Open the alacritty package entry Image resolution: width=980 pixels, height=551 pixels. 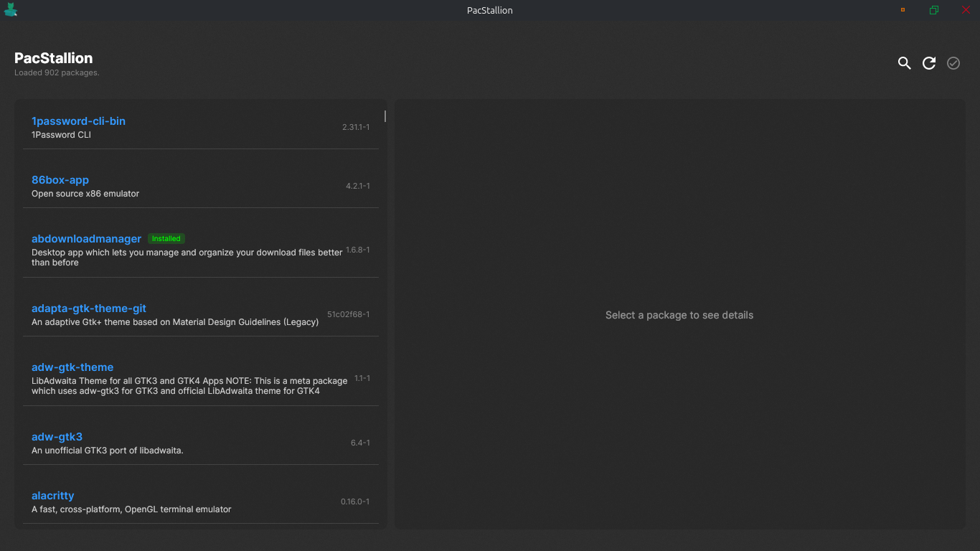(201, 501)
